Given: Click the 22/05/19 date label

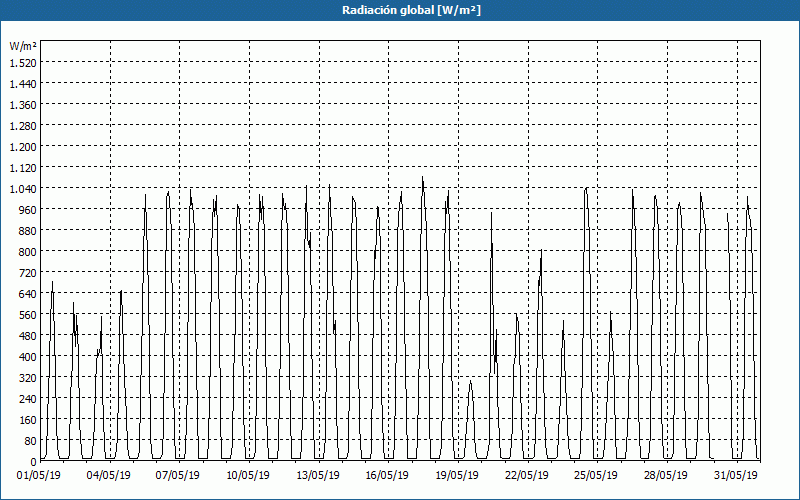Looking at the screenshot, I should pyautogui.click(x=527, y=475).
